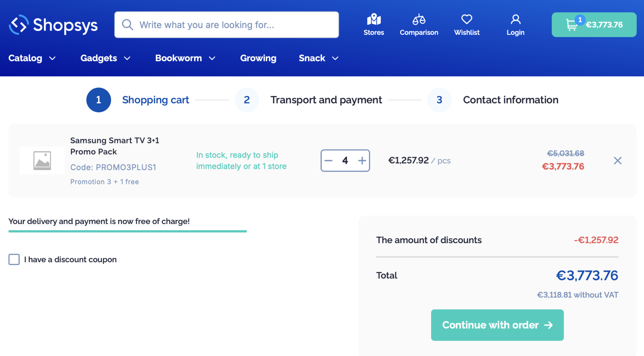This screenshot has width=644, height=356.
Task: Open the Wishlist heart icon
Action: coord(467,19)
